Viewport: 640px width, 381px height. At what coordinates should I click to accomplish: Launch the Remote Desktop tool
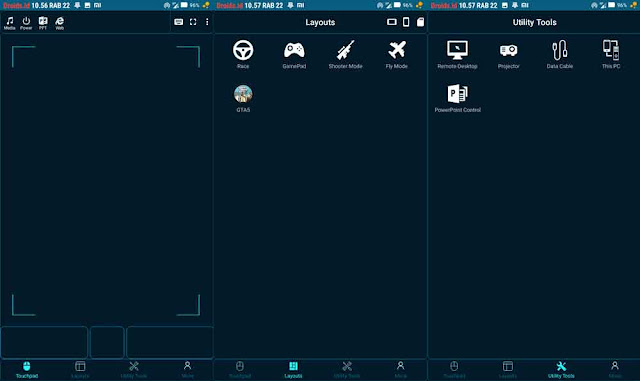point(457,54)
